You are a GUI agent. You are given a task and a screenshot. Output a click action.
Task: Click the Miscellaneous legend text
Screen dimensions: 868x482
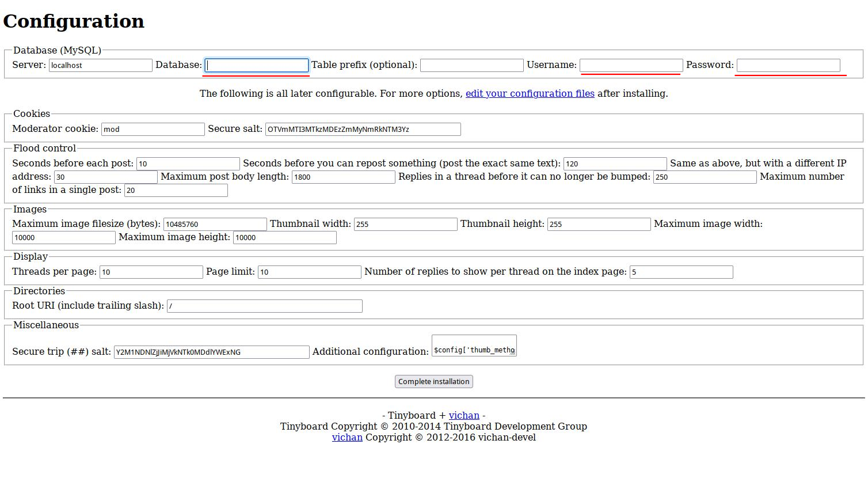coord(46,325)
